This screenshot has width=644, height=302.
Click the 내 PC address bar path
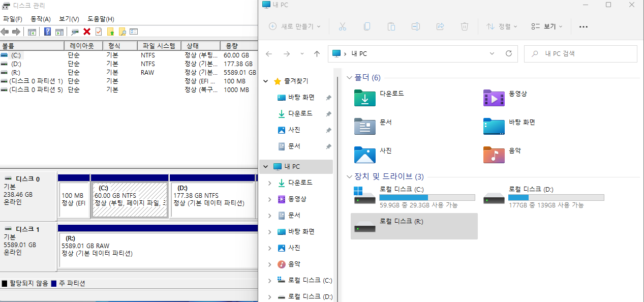[359, 53]
